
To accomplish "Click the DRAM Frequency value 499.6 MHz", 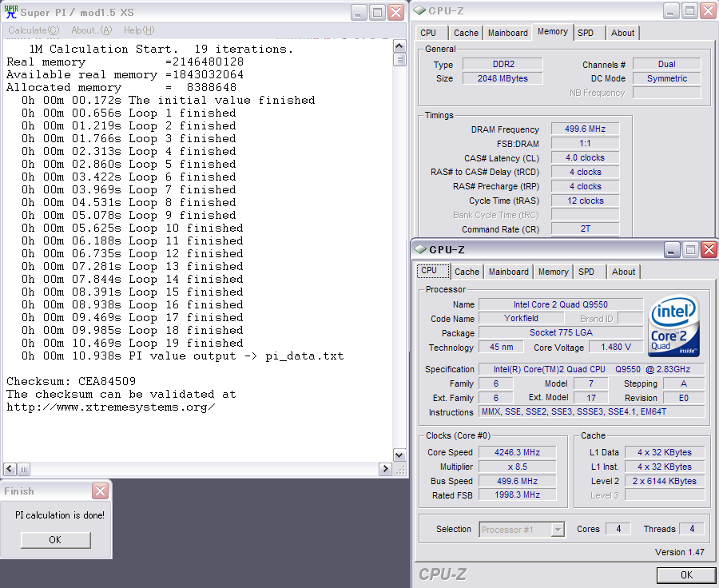I will 585,129.
